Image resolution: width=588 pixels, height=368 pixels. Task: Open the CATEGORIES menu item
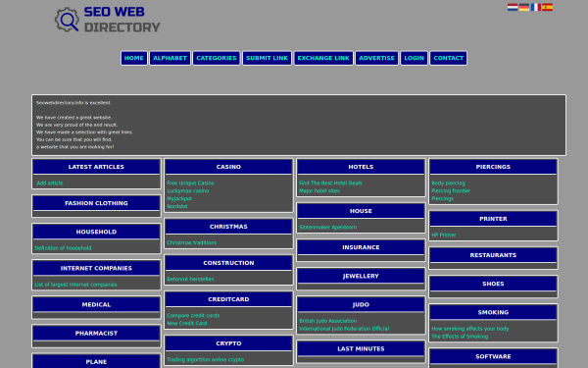(217, 58)
